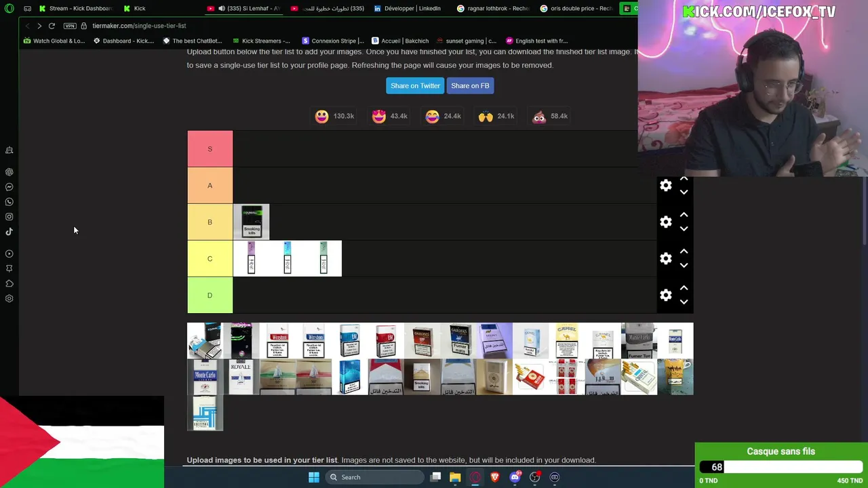The image size is (868, 488).
Task: Pick the red Winston pack thumbnail
Action: pyautogui.click(x=277, y=340)
